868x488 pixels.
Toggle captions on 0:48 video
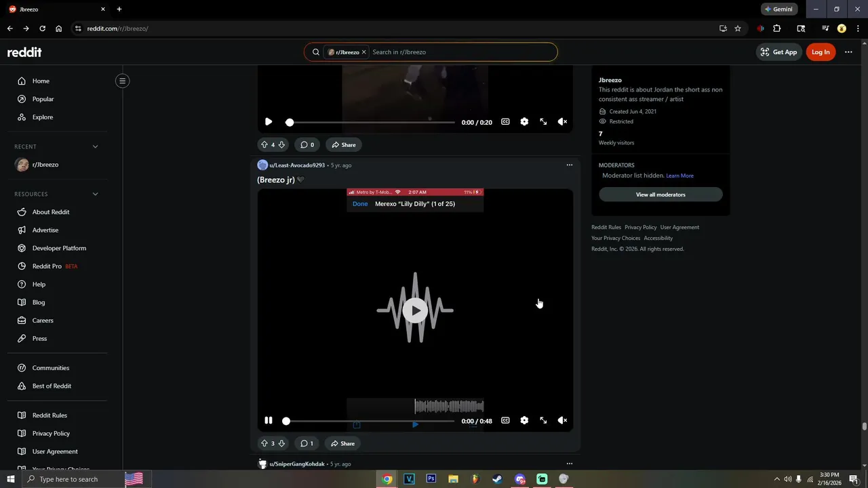(505, 421)
